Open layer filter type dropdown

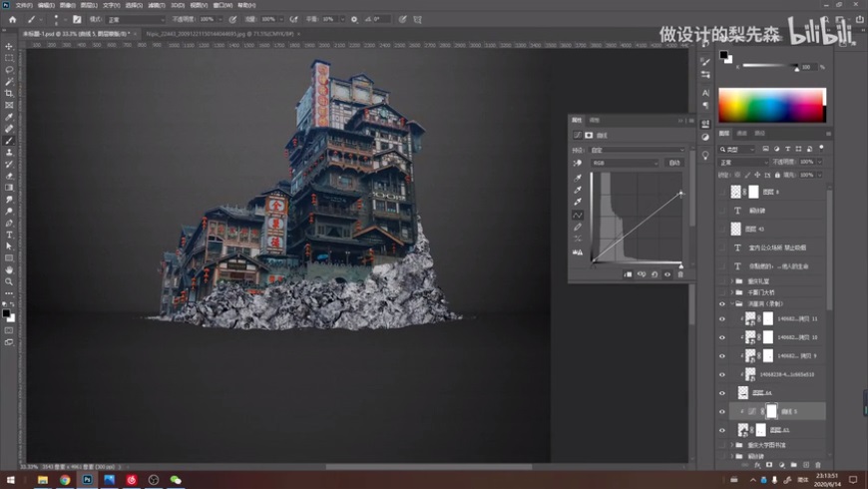click(737, 149)
